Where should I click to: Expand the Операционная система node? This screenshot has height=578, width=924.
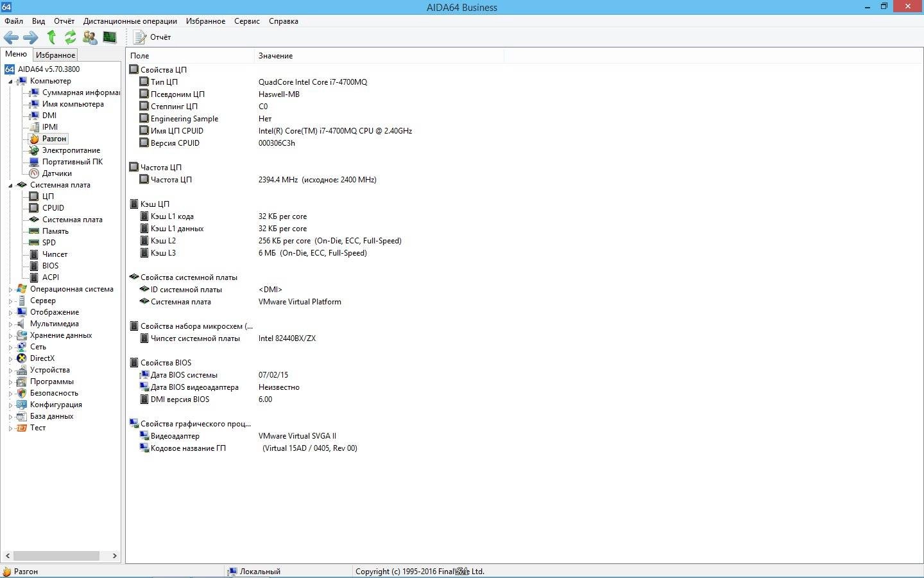coord(10,290)
